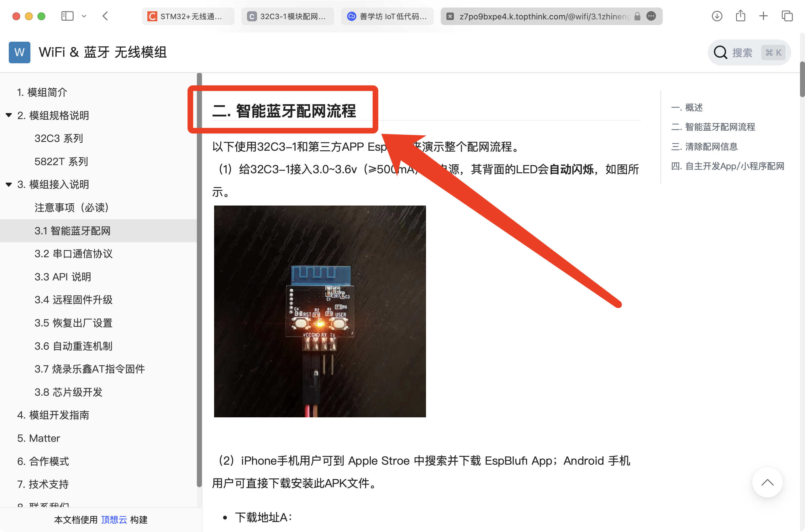Open sidebar options dropdown chevron

pos(84,16)
